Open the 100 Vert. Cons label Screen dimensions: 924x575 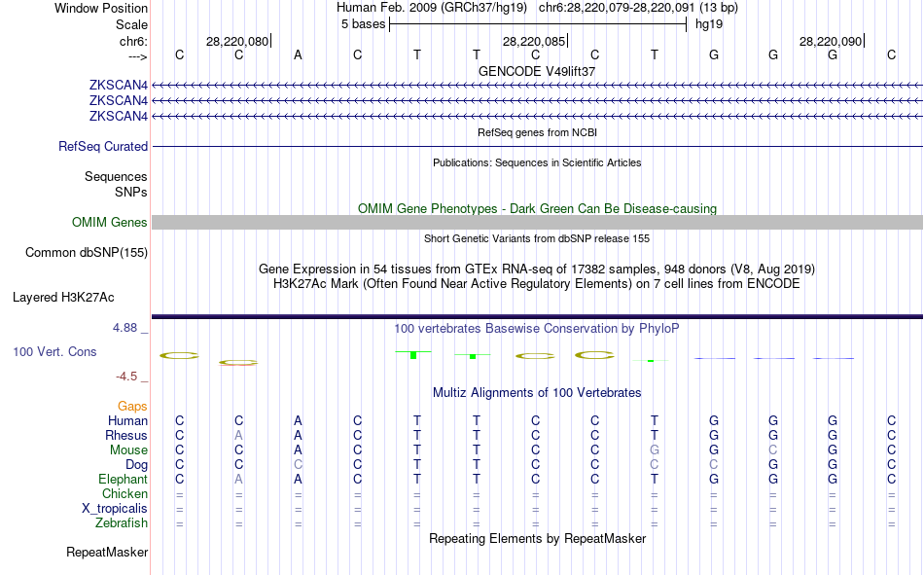pyautogui.click(x=54, y=351)
